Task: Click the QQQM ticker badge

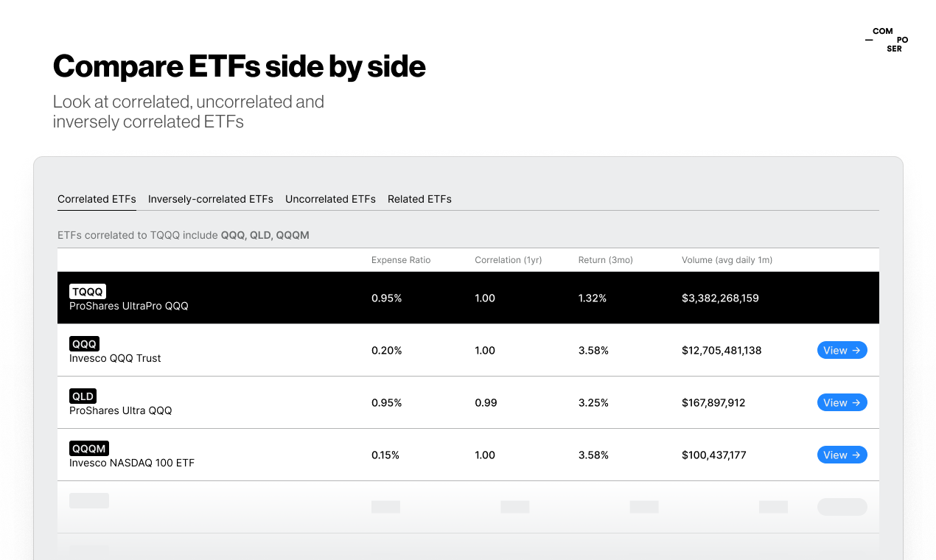Action: click(88, 449)
